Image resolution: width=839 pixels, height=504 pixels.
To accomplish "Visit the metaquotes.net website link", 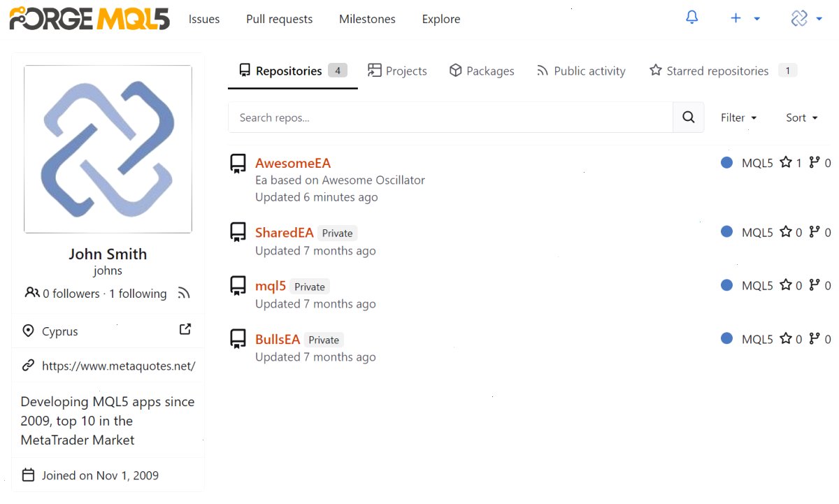I will click(x=119, y=366).
